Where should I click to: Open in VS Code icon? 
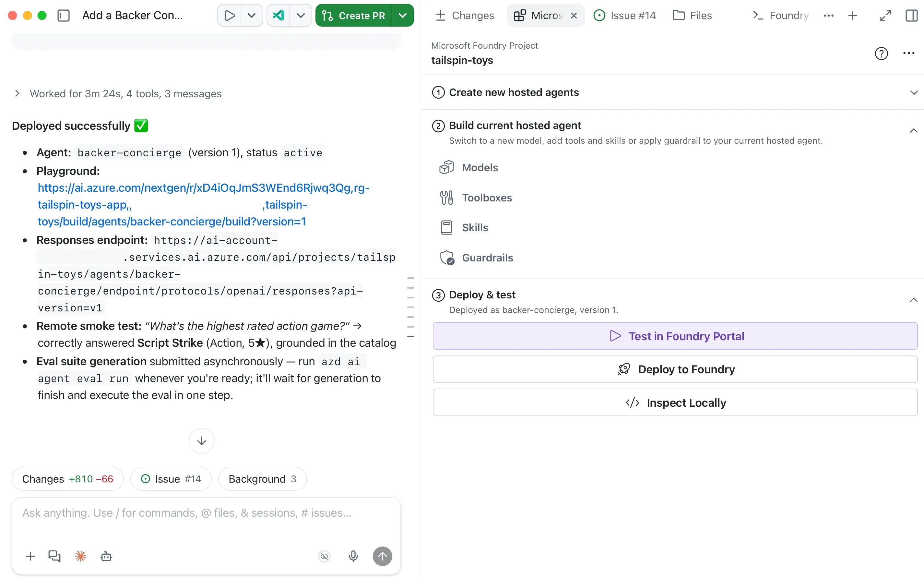[x=278, y=15]
